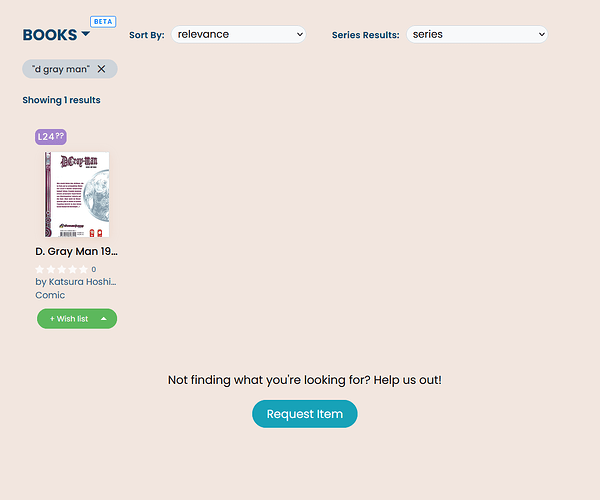The width and height of the screenshot is (600, 500).
Task: Click the BETA badge
Action: pyautogui.click(x=103, y=22)
